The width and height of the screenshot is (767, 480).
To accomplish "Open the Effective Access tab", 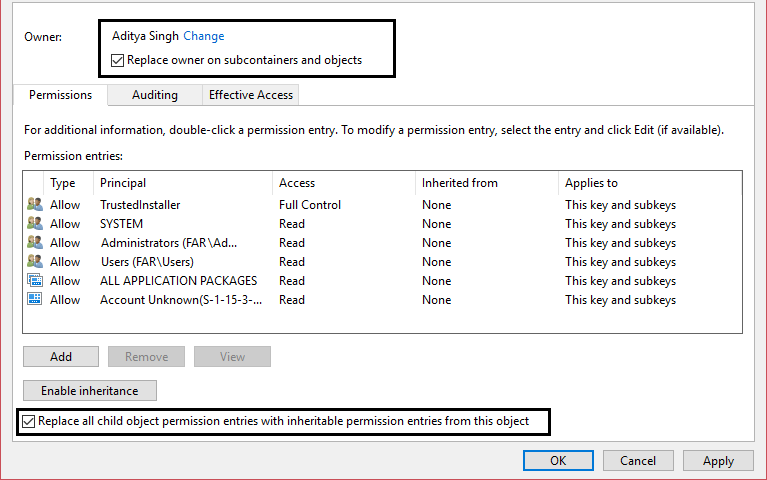I will (x=250, y=95).
